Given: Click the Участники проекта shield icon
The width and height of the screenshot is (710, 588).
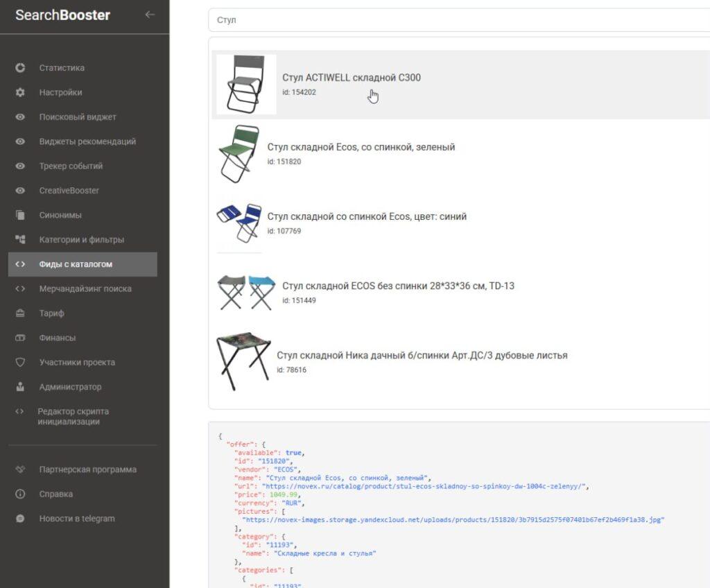Looking at the screenshot, I should [20, 363].
